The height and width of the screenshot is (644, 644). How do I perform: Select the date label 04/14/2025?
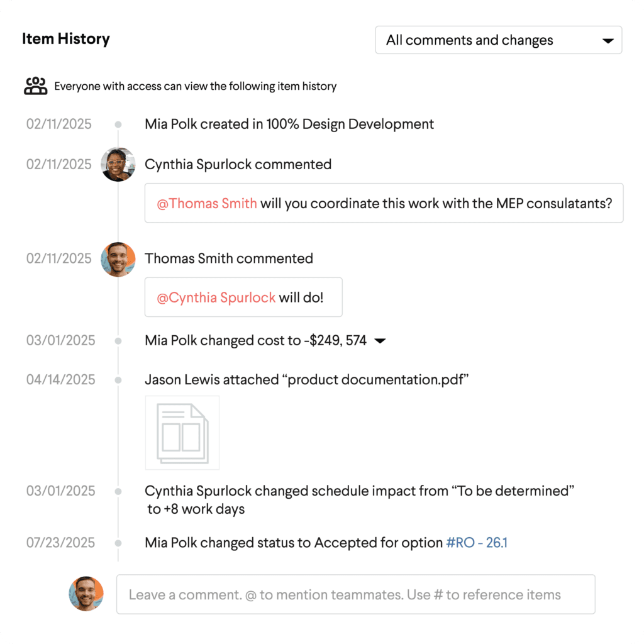(59, 379)
